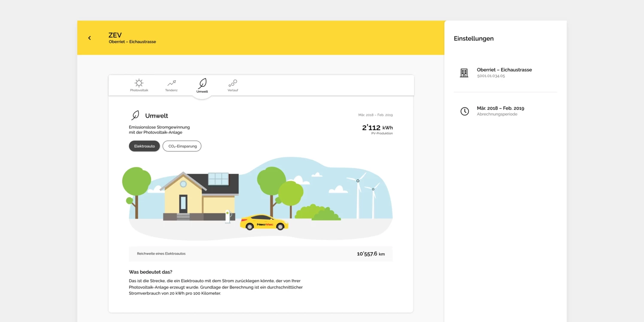Switch to CO₂-Einsparung view
The image size is (644, 322).
click(182, 146)
